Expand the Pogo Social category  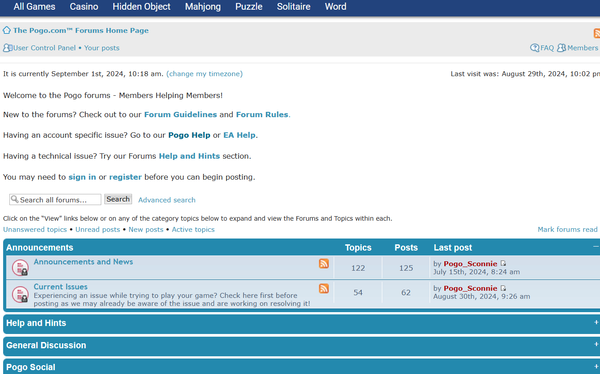(596, 366)
